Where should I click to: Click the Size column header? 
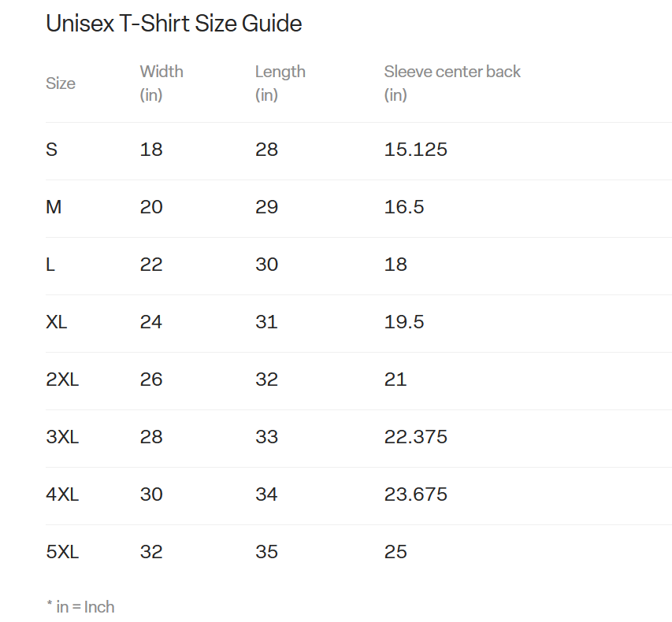[x=61, y=83]
